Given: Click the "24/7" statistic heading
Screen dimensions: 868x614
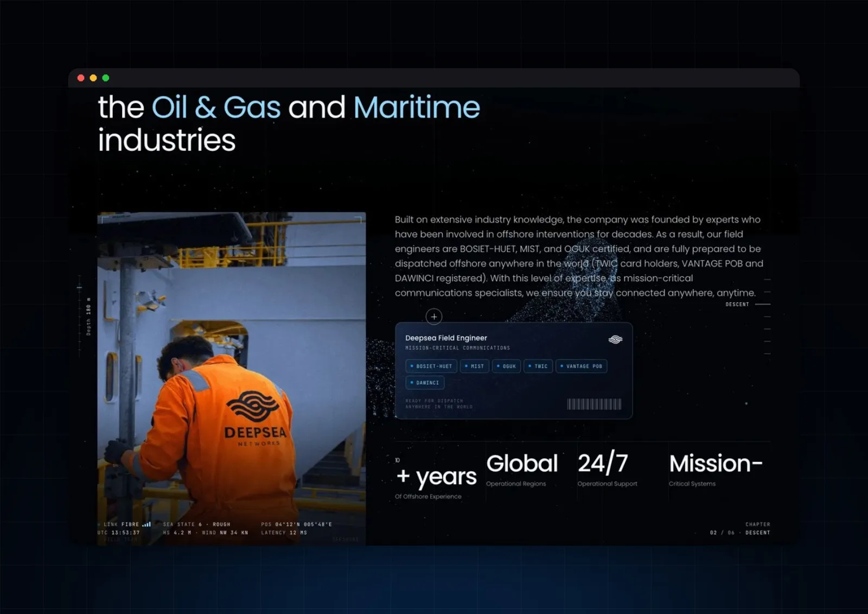Looking at the screenshot, I should pos(603,463).
